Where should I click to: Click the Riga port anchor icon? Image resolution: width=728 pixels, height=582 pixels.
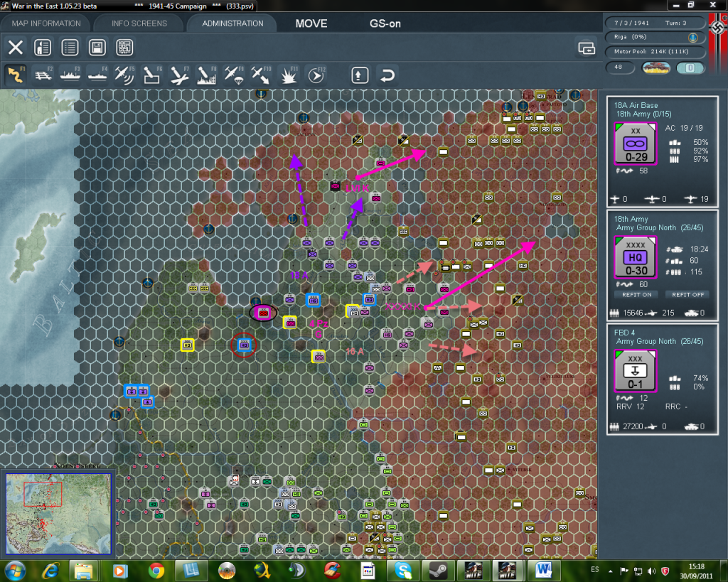692,37
